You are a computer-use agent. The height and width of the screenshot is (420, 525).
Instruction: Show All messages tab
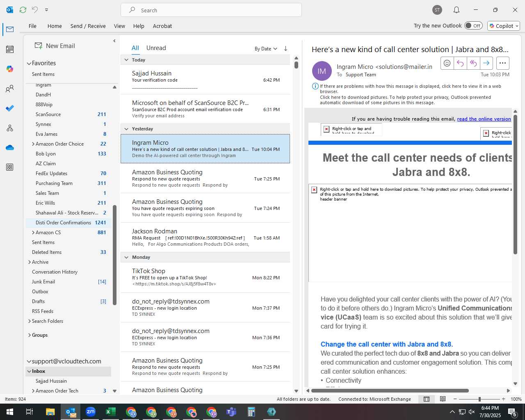point(135,48)
